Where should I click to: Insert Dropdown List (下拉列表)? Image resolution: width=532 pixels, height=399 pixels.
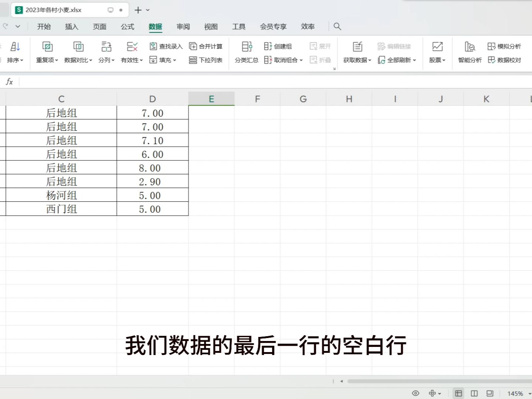click(x=206, y=60)
